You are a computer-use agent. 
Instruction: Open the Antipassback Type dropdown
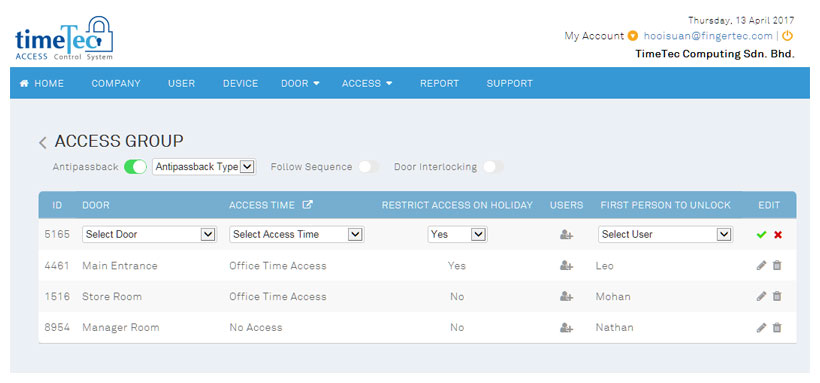pos(204,167)
